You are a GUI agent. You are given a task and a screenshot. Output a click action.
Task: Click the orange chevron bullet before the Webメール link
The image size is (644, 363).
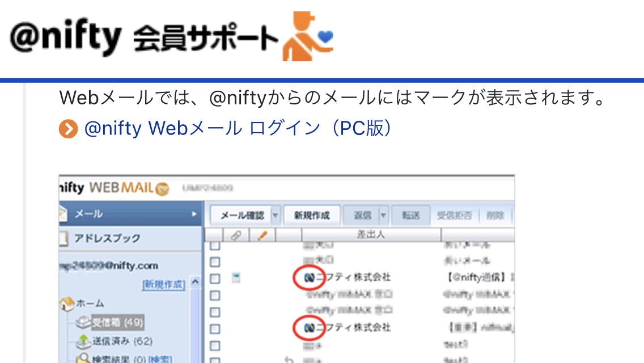pyautogui.click(x=68, y=129)
